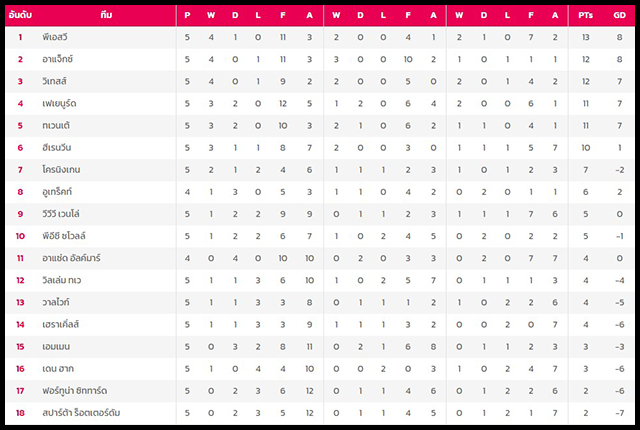
Task: Select ฟอร์ทูน่า ซิททาร์ด team name
Action: point(75,390)
